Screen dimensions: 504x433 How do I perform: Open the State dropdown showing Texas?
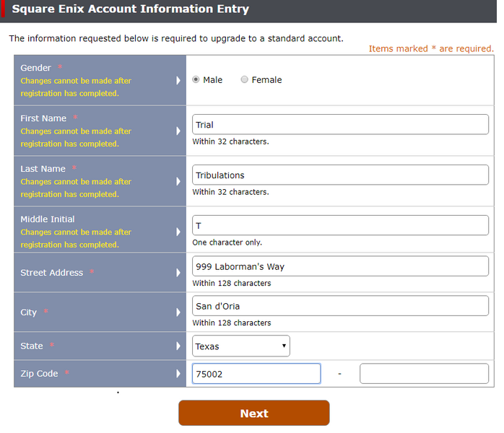tap(241, 346)
